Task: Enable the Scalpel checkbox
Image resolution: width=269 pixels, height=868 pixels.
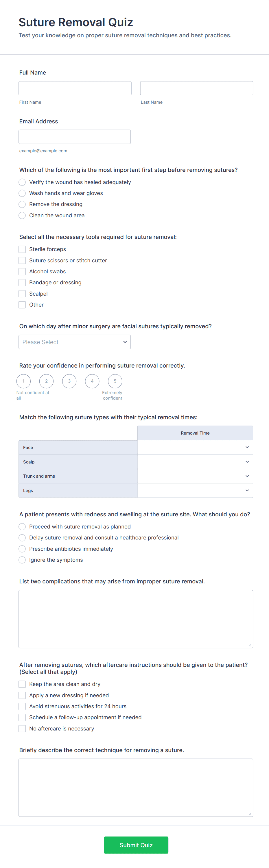Action: tap(22, 294)
